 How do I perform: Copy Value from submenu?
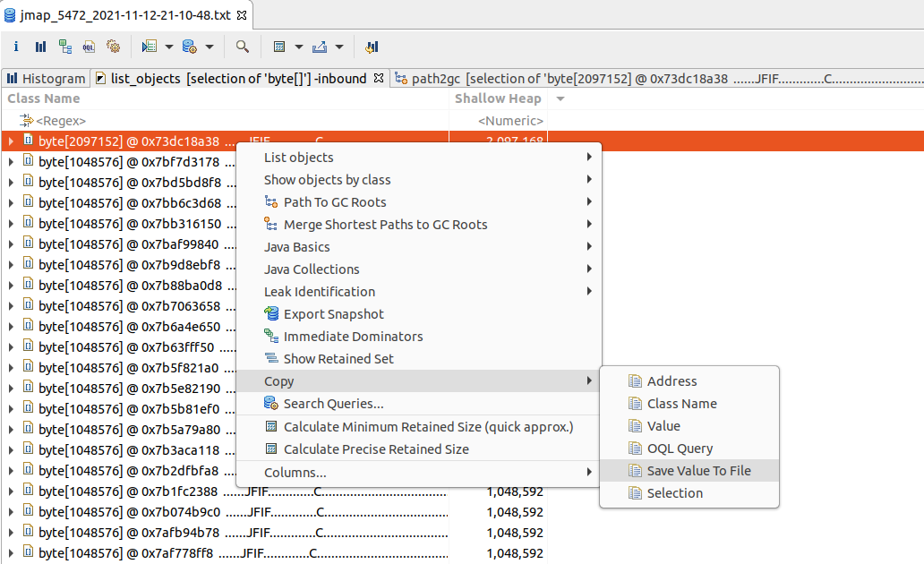[689, 426]
